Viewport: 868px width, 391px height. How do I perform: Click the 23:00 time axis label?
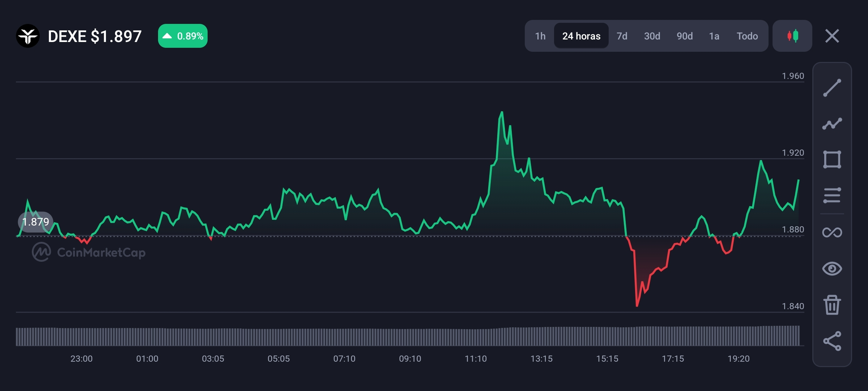(81, 359)
